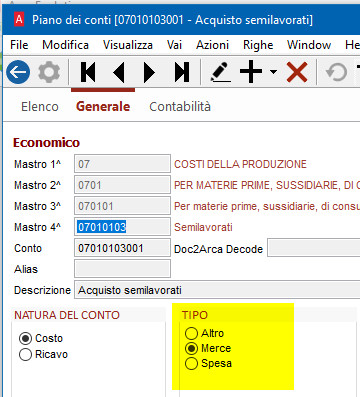This screenshot has width=360, height=397.
Task: Go to the next record
Action: pos(149,72)
